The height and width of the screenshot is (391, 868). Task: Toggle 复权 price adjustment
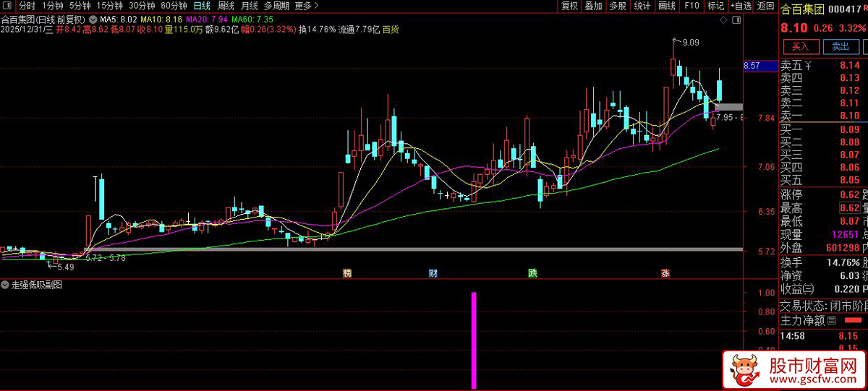569,6
